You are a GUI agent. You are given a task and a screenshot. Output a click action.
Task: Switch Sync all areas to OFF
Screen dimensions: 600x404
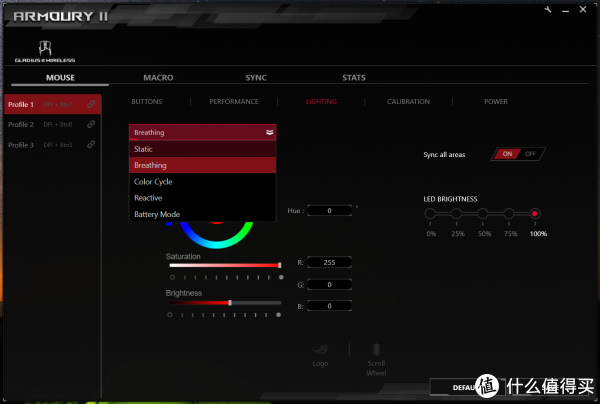pyautogui.click(x=530, y=154)
